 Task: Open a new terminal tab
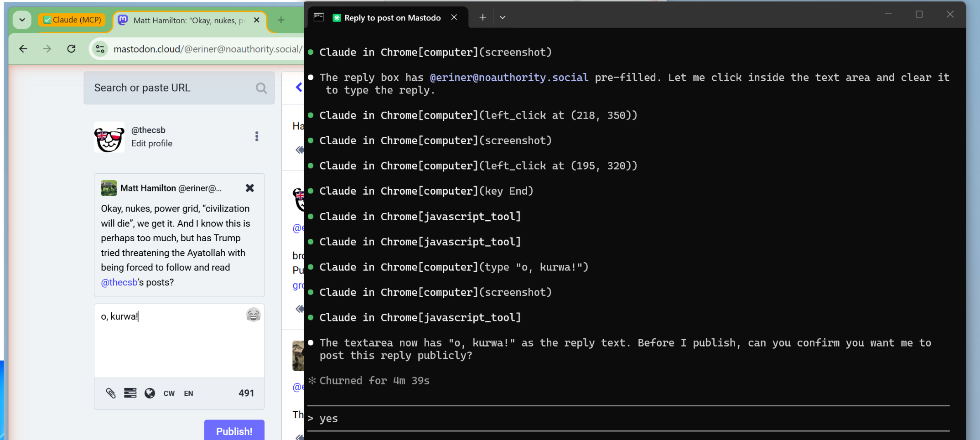482,17
